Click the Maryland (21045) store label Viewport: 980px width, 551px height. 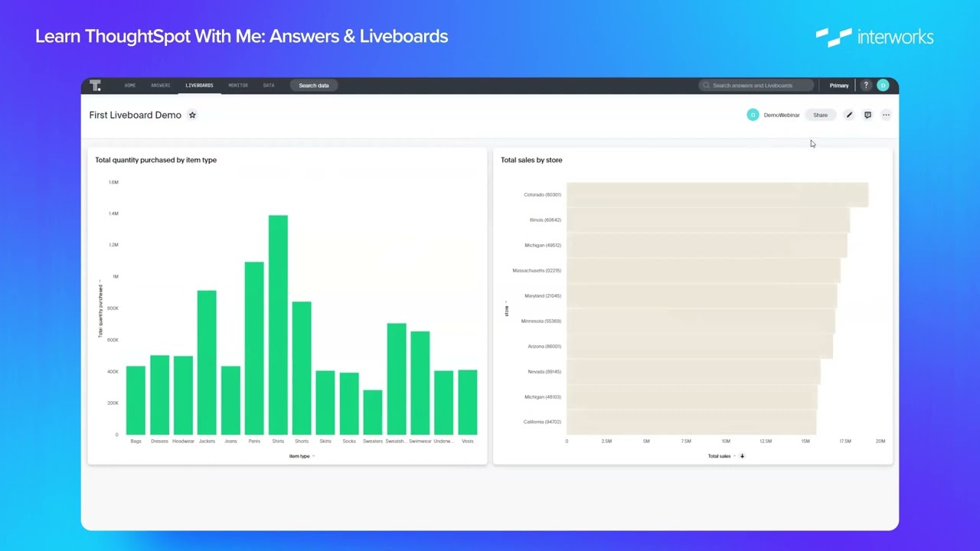543,295
